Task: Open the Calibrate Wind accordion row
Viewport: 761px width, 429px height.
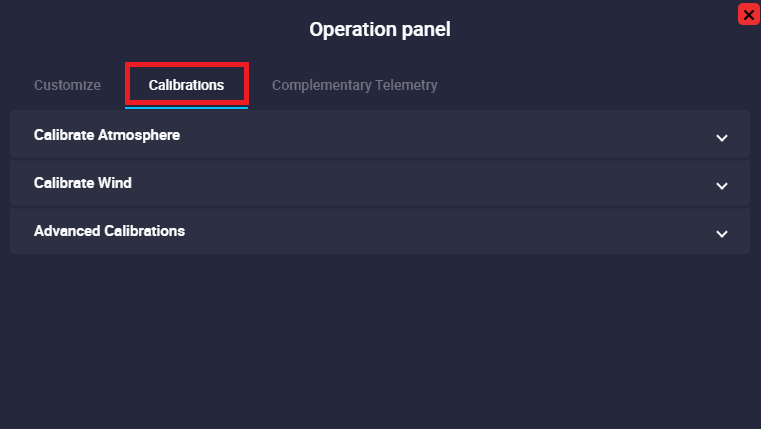Action: tap(380, 183)
